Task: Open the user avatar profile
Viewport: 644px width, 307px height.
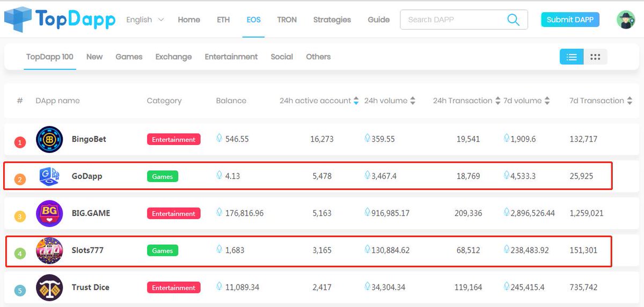Action: click(x=626, y=20)
